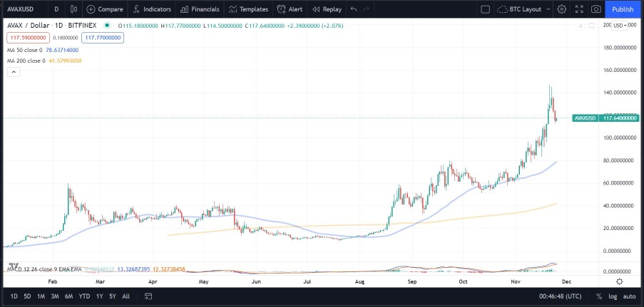Take a chart snapshot with camera icon
644x307 pixels.
596,9
